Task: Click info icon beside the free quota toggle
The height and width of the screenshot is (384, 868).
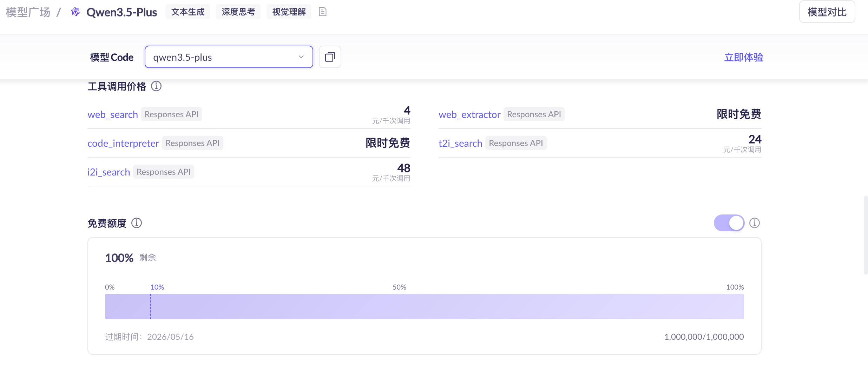Action: click(x=755, y=223)
